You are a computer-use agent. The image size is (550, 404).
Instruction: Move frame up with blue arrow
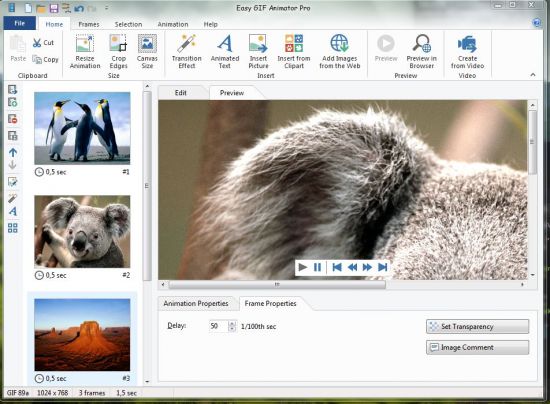[13, 153]
